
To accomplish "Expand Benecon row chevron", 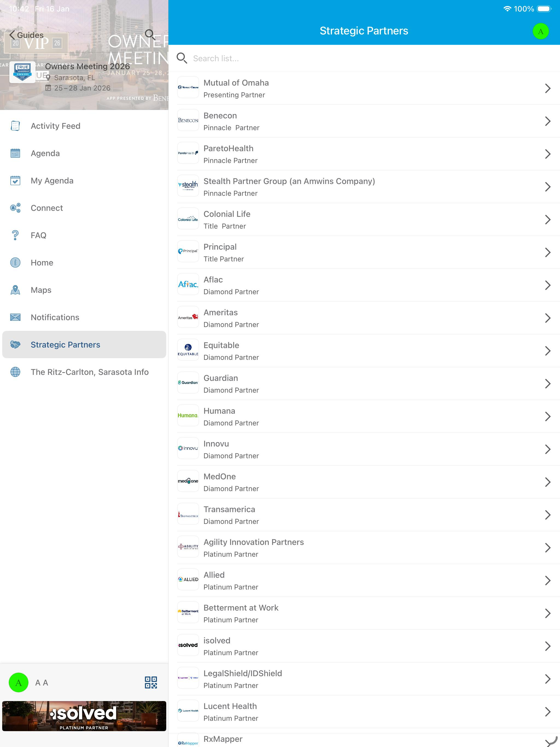I will click(548, 121).
